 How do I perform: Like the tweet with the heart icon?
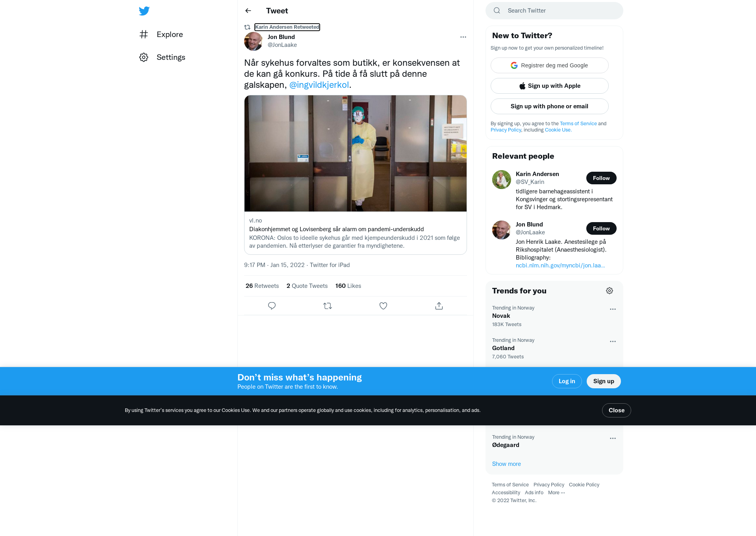383,306
